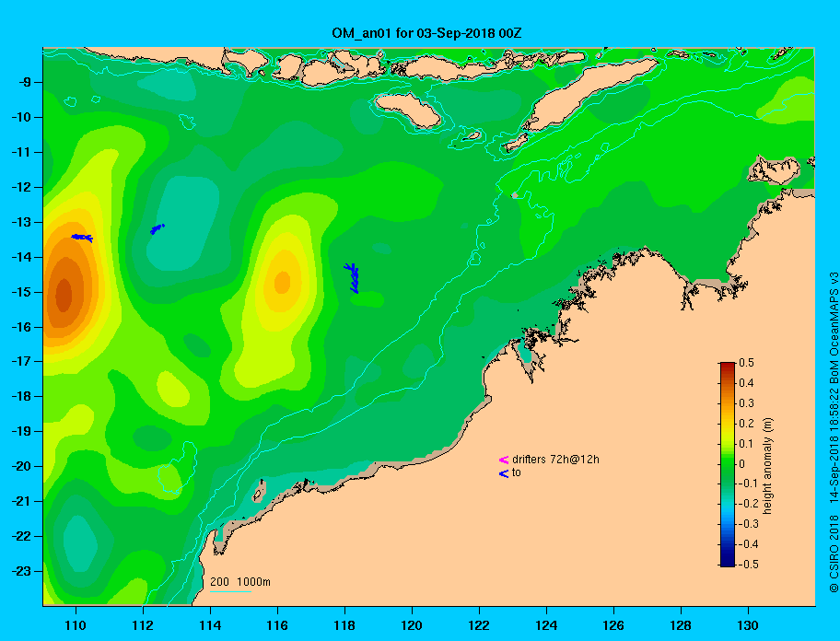Click the cyan depth contour legend line

click(x=231, y=591)
